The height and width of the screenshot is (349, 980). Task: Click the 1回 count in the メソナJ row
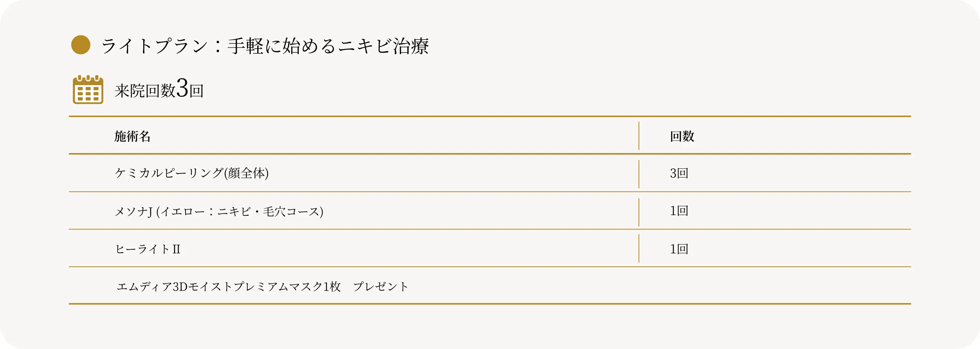tap(679, 211)
